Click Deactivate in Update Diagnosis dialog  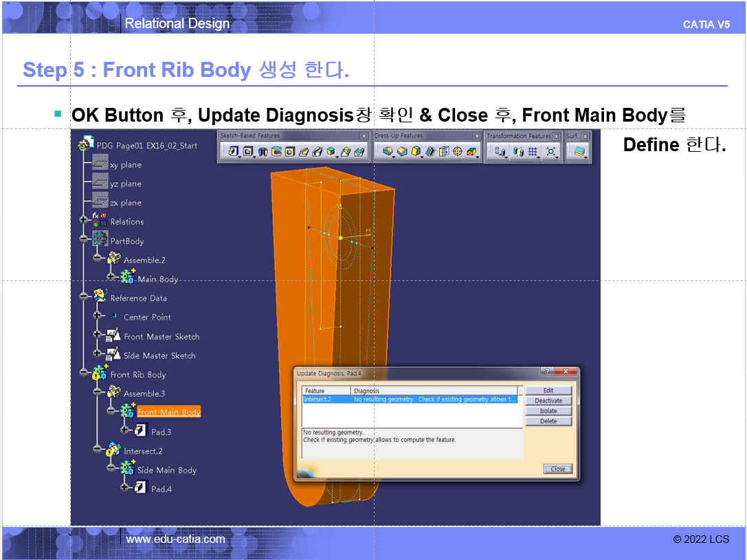pyautogui.click(x=548, y=401)
